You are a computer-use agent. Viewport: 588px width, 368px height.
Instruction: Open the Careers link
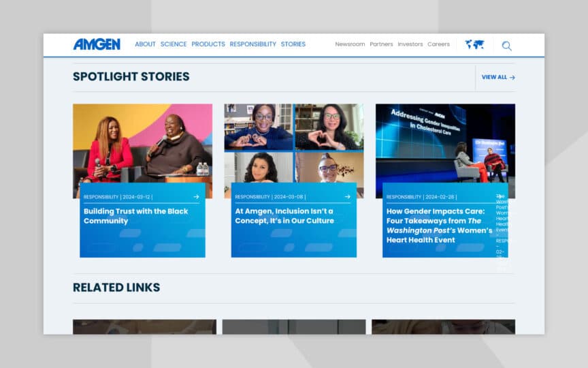pos(438,44)
